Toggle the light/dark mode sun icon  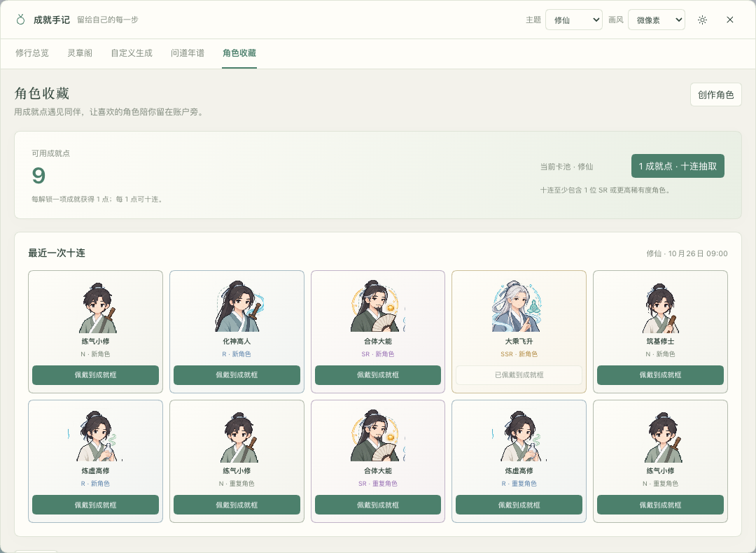703,20
